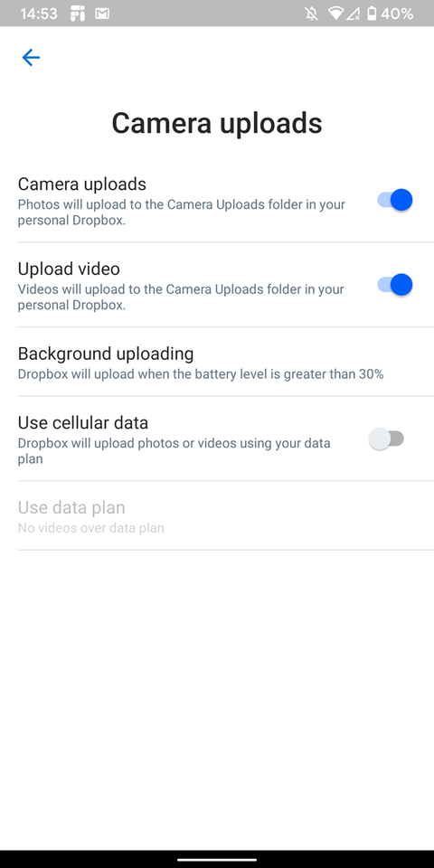The width and height of the screenshot is (434, 868).
Task: Tap the battery icon in status bar
Action: 372,14
